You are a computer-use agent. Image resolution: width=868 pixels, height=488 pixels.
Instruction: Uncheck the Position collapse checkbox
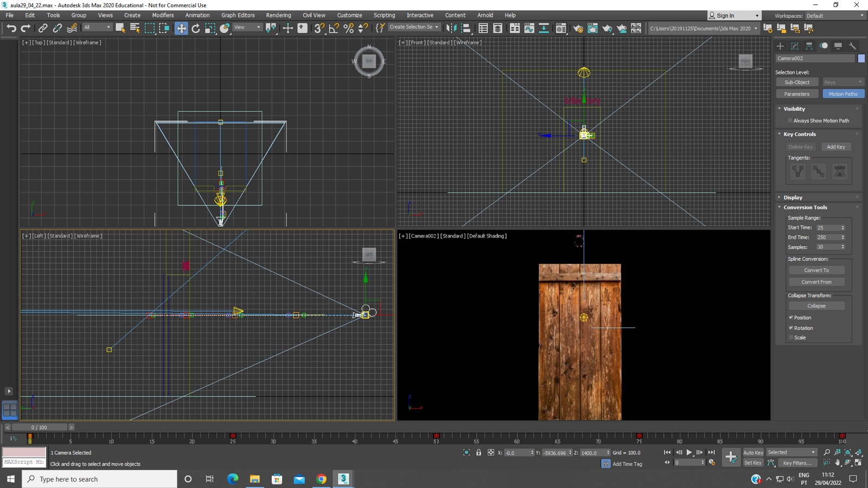point(791,318)
